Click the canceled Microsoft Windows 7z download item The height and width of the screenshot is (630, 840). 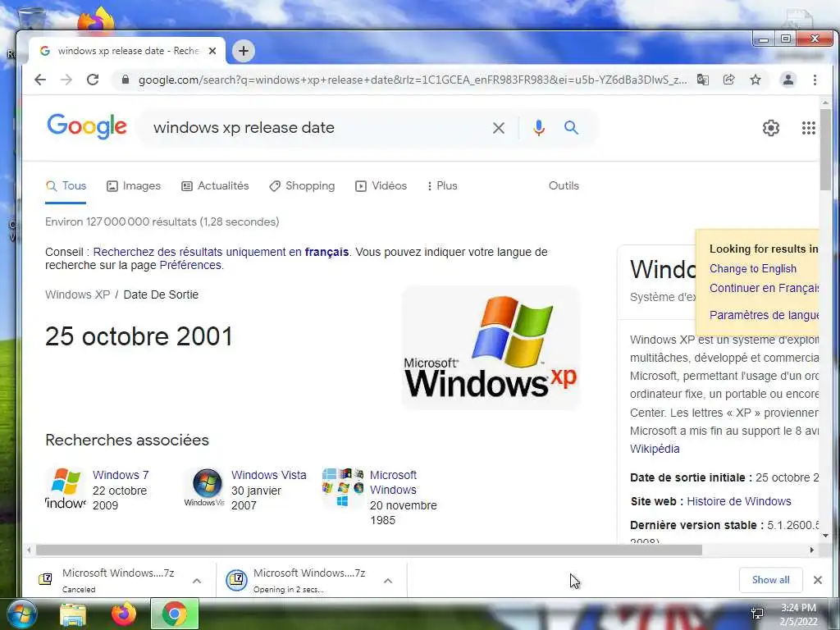(x=118, y=580)
